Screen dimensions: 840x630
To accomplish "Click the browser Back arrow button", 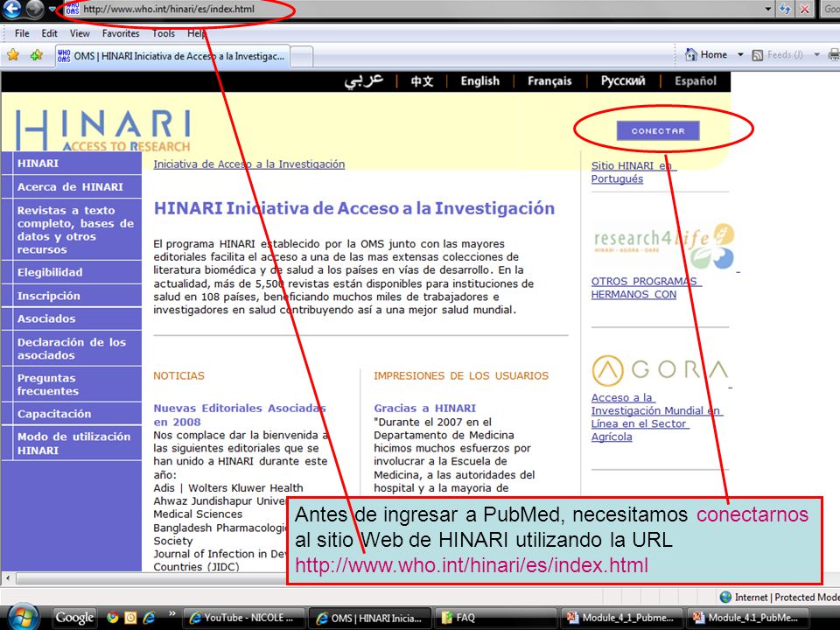I will coord(11,8).
